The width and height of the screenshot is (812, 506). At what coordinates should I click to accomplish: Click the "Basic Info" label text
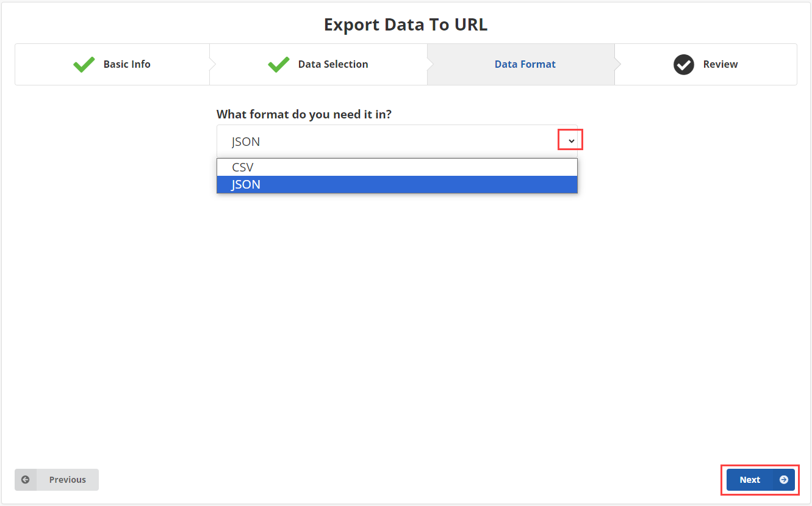127,64
